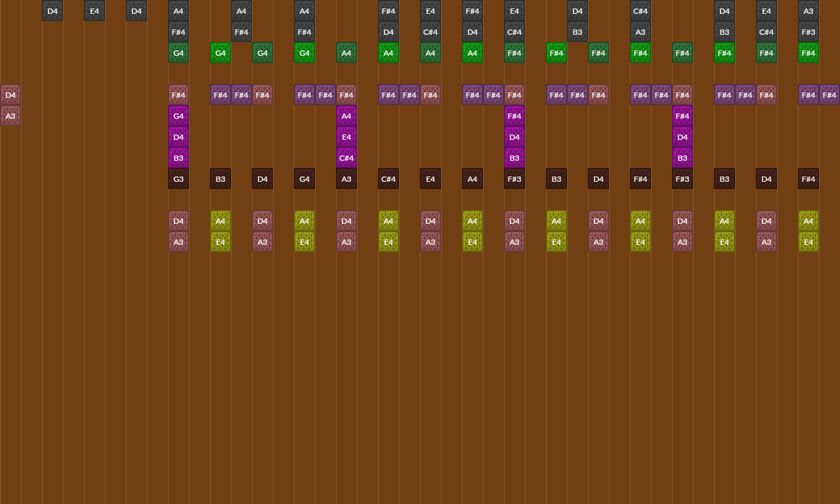The width and height of the screenshot is (840, 504).
Task: Click the dark brown E4 note block
Action: (430, 179)
